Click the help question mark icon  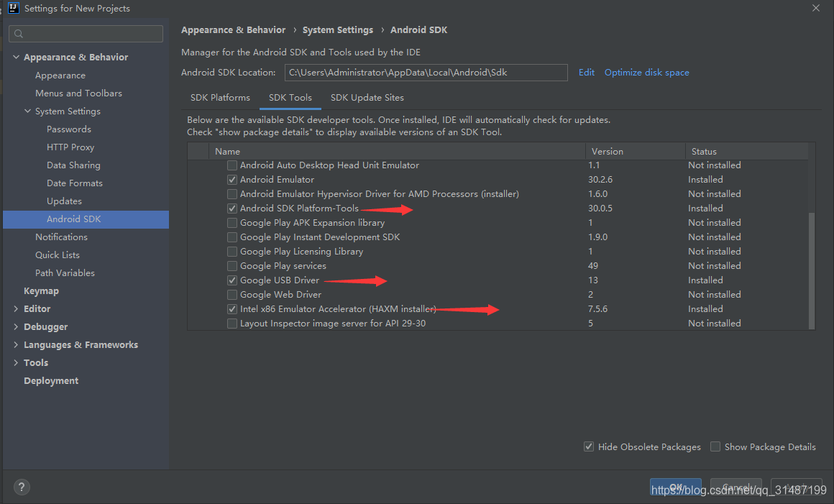point(22,487)
